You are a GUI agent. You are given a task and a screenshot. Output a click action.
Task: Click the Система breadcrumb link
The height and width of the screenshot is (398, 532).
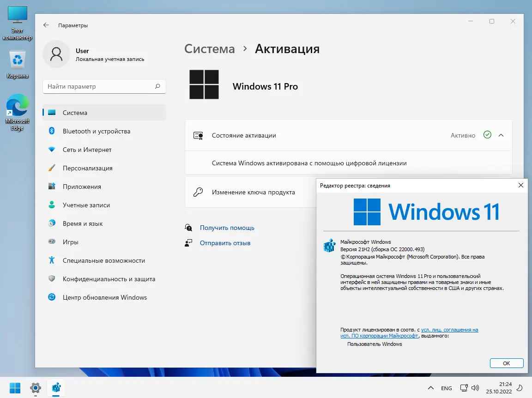click(209, 49)
